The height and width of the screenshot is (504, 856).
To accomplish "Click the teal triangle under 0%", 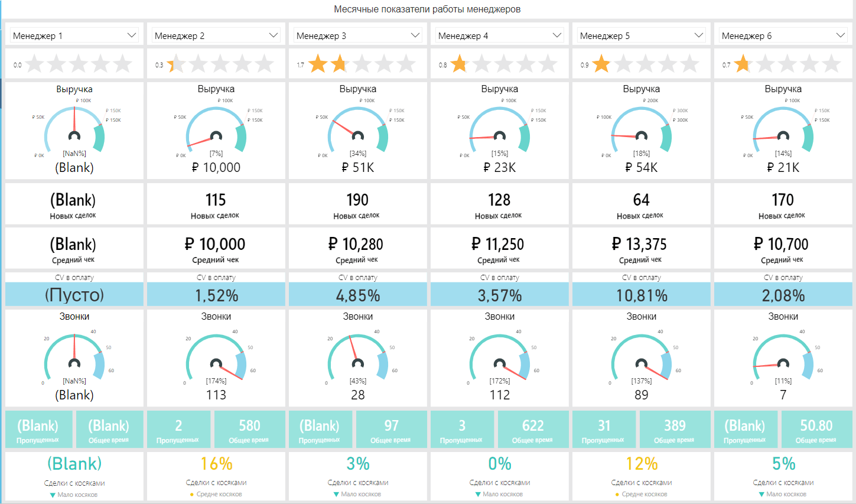I will point(478,495).
